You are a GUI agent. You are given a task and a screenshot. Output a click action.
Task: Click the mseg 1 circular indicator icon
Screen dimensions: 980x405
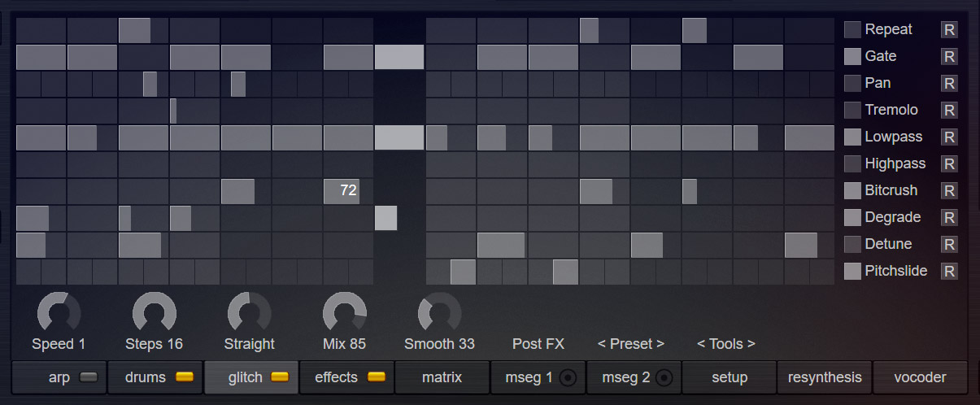tap(568, 377)
